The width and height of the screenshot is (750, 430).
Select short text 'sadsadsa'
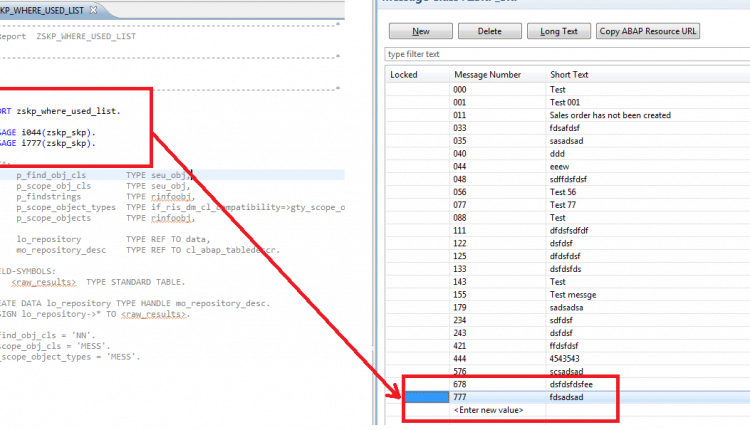[566, 308]
